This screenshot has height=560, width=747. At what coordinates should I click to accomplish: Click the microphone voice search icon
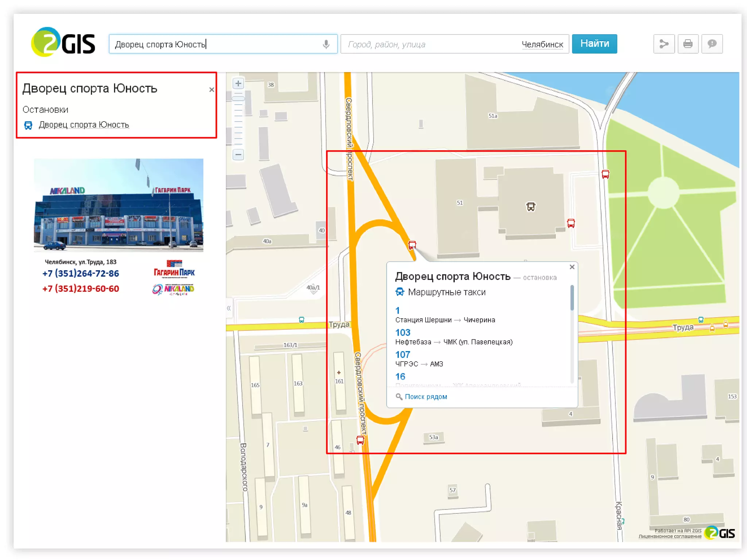click(x=326, y=44)
